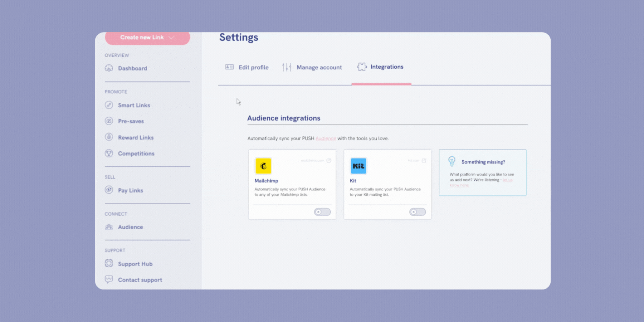
Task: Click the 'Audience integrations' heading
Action: point(284,118)
